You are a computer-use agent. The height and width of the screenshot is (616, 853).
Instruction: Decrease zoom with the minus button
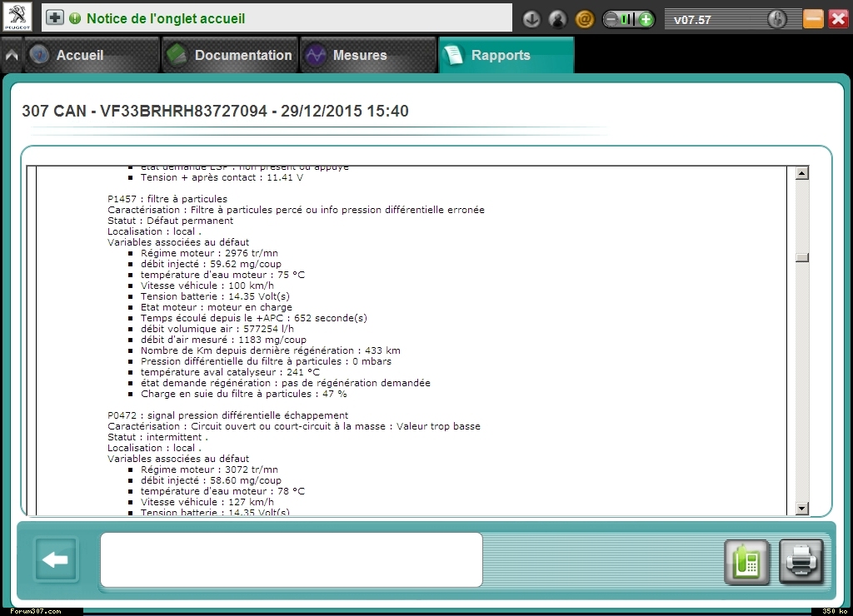612,19
